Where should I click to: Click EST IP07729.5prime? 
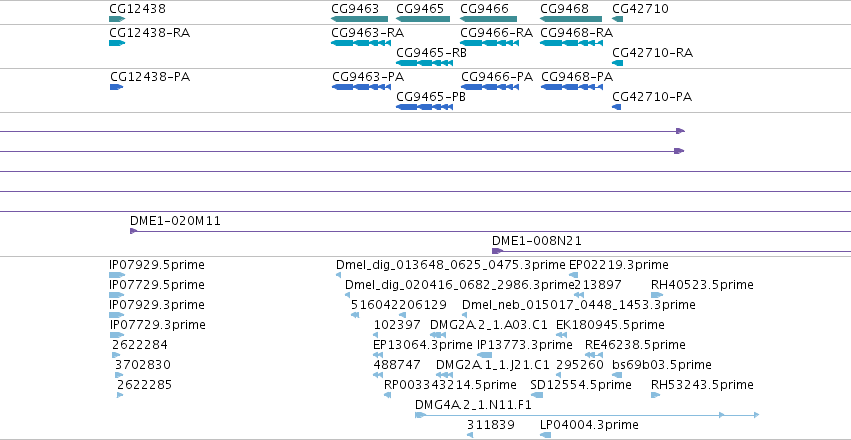coord(157,285)
